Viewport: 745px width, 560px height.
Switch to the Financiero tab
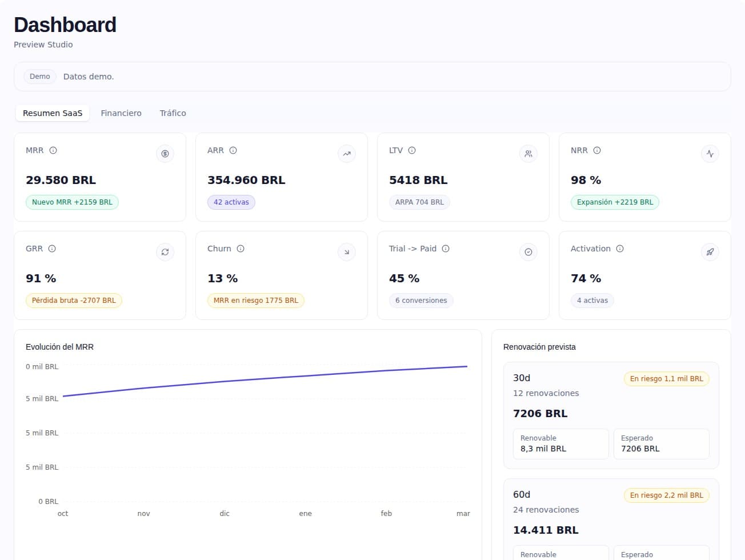[x=121, y=113]
